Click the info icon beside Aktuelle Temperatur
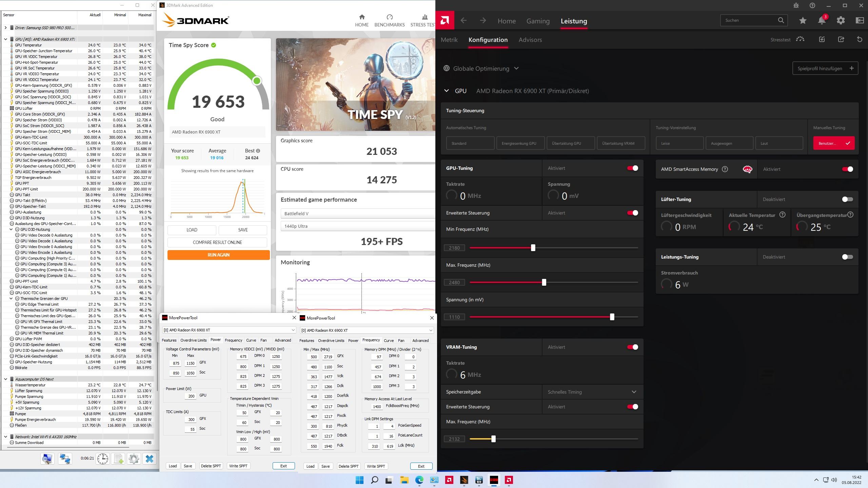 783,215
